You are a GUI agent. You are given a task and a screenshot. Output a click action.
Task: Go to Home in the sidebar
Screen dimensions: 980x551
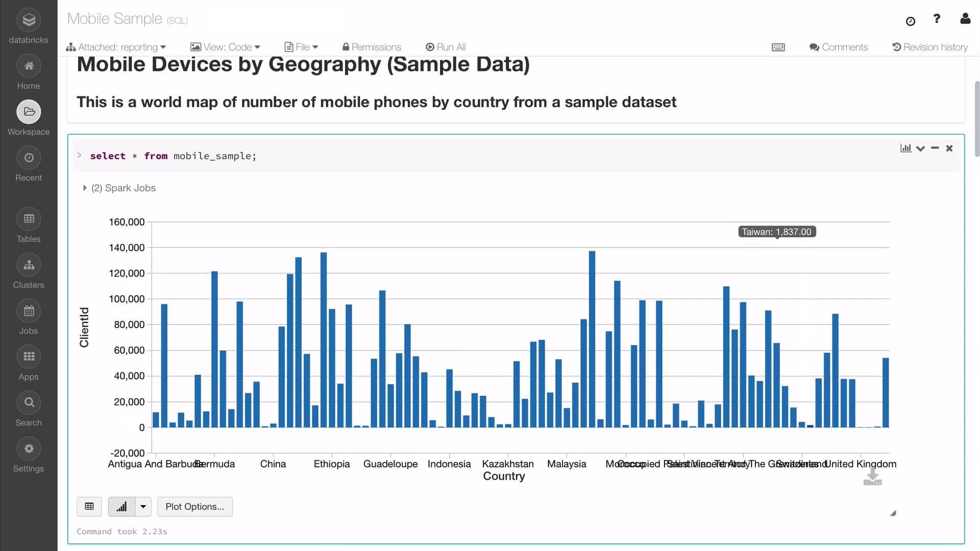tap(29, 72)
